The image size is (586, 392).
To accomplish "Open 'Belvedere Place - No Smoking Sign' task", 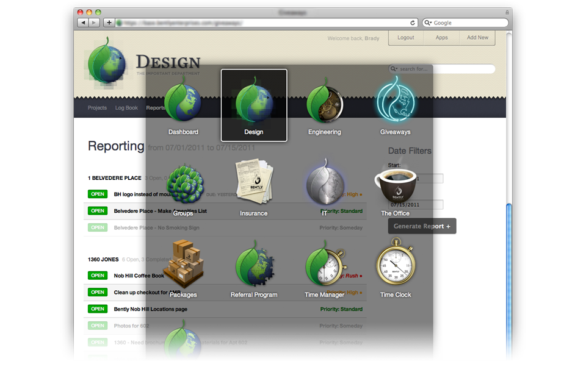I will coord(157,228).
